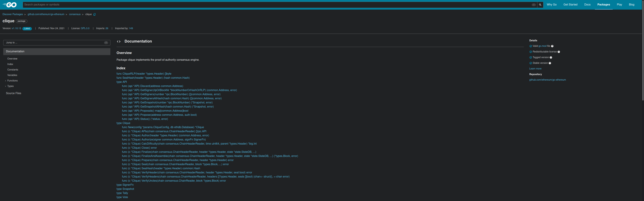
Task: Click help icon beside Tagged version
Action: (x=551, y=58)
